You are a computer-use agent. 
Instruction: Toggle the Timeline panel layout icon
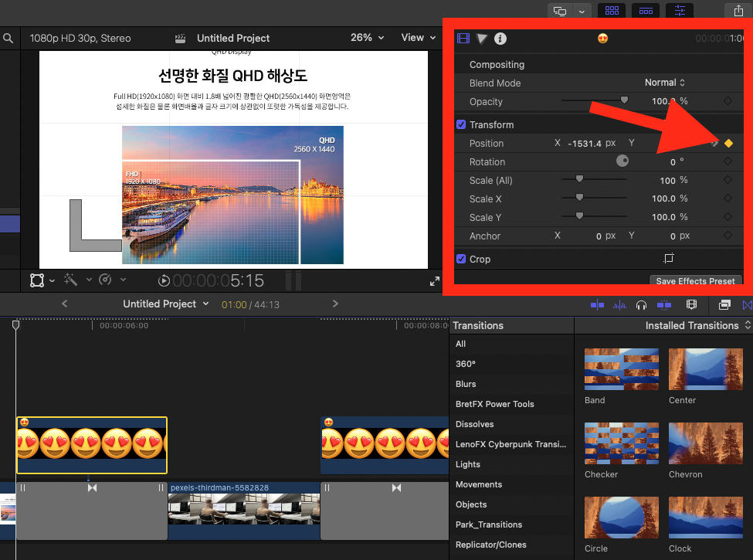tap(646, 11)
